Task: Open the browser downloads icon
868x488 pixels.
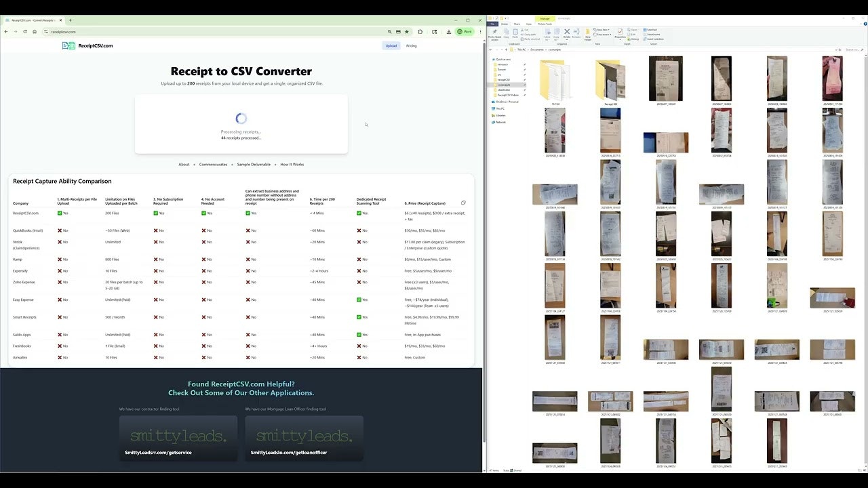Action: 449,32
